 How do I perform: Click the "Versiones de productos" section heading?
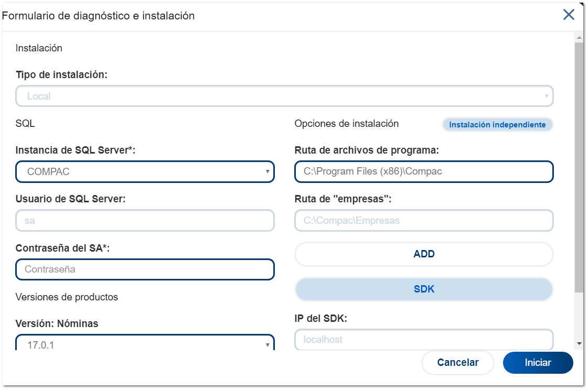67,297
